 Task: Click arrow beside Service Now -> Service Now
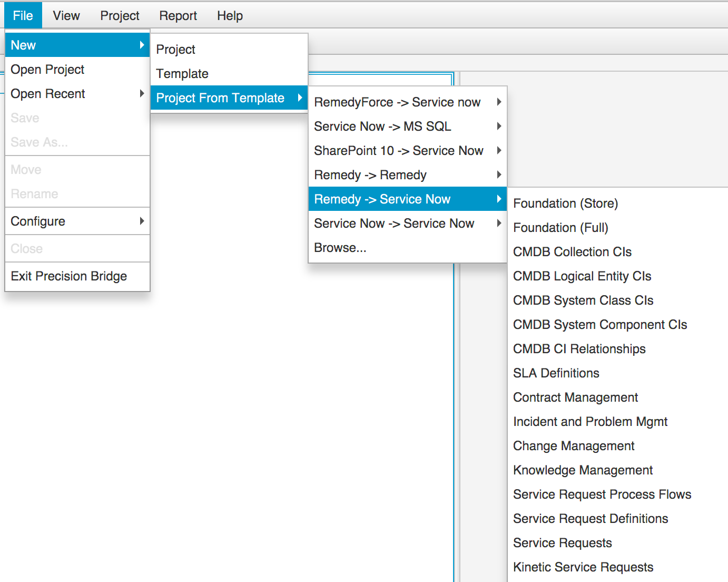click(499, 223)
